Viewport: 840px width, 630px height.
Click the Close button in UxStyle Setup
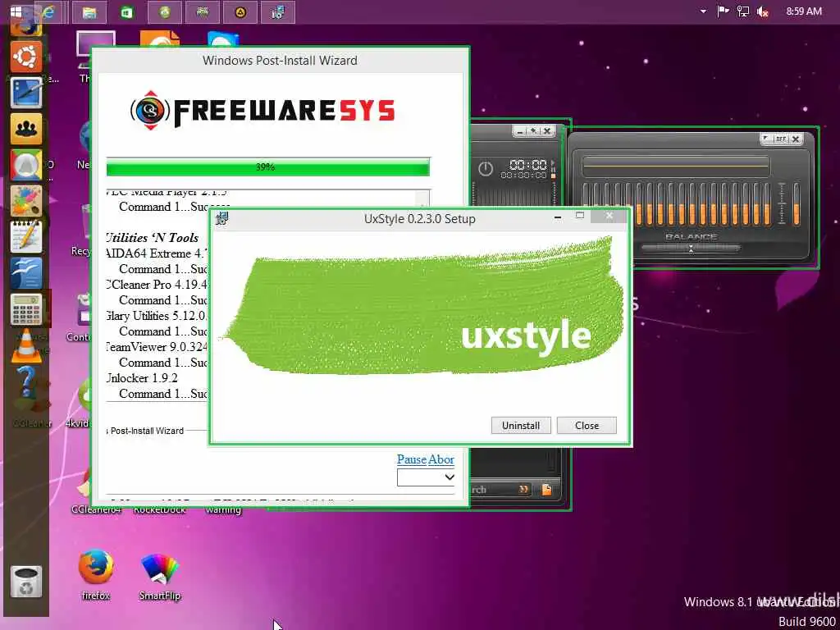click(587, 426)
